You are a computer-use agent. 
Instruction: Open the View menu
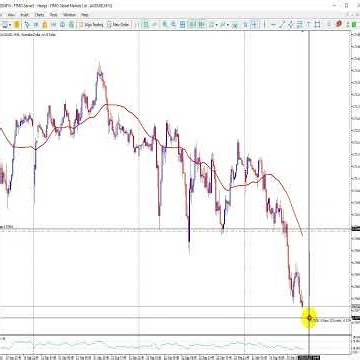(11, 15)
